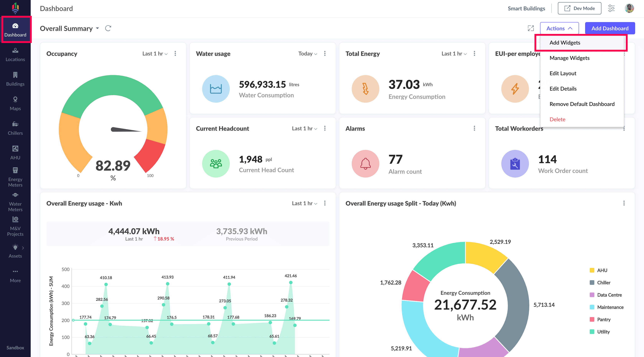Select Manage Widgets from the Actions menu
This screenshot has width=644, height=357.
[569, 58]
